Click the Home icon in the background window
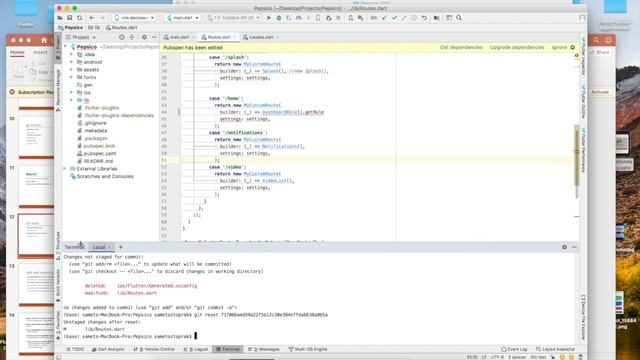The image size is (640, 360). click(44, 40)
